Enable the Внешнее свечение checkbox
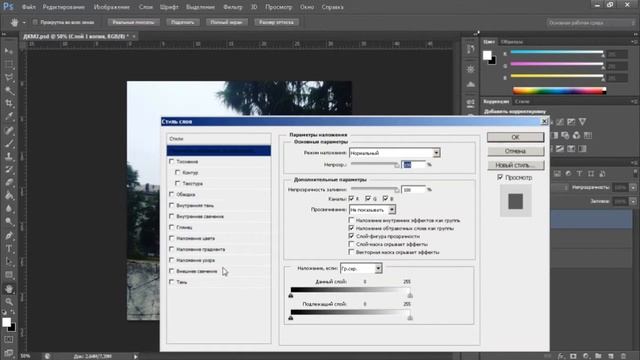The height and width of the screenshot is (360, 640). 171,271
